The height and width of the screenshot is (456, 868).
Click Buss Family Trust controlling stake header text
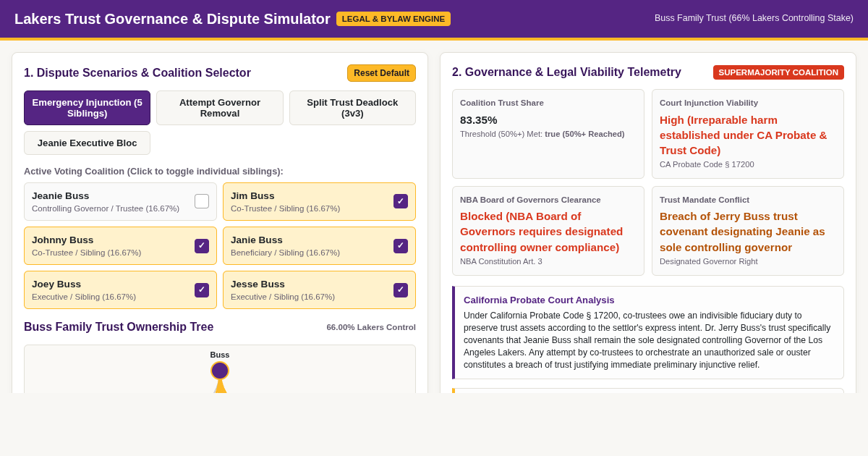tap(754, 18)
